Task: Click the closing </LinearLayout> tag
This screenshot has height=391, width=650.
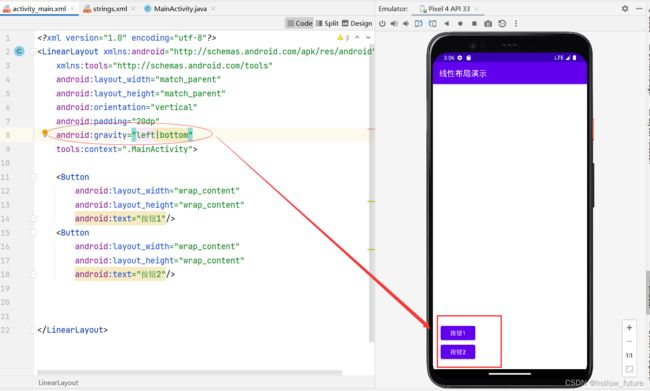Action: (x=73, y=330)
